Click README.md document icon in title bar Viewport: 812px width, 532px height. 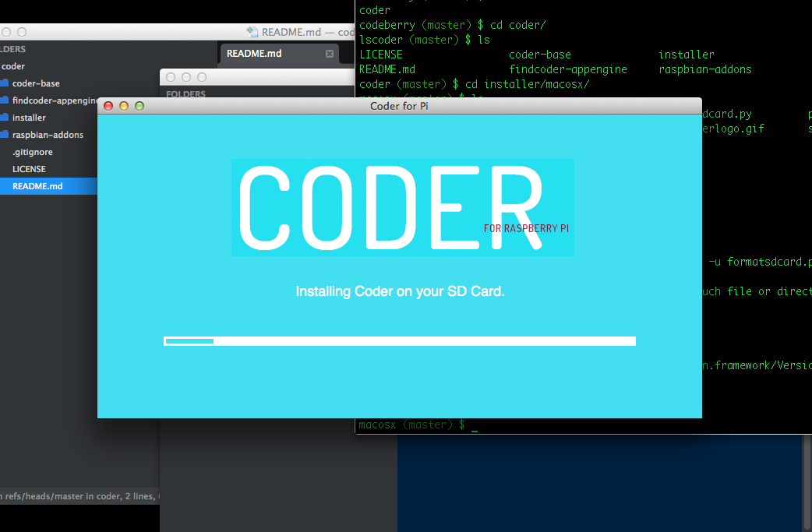click(x=252, y=32)
